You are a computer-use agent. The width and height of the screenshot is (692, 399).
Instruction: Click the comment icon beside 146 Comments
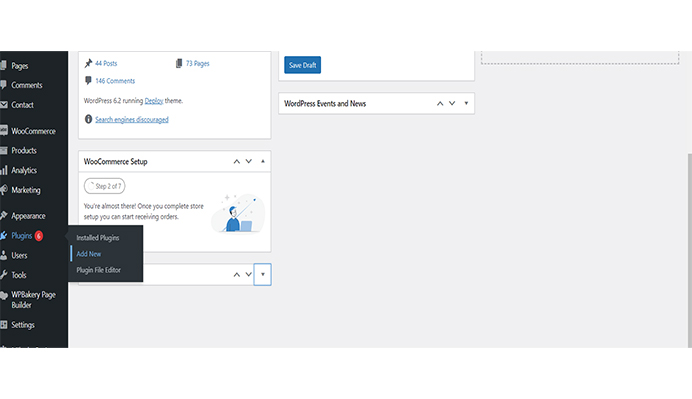coord(88,80)
